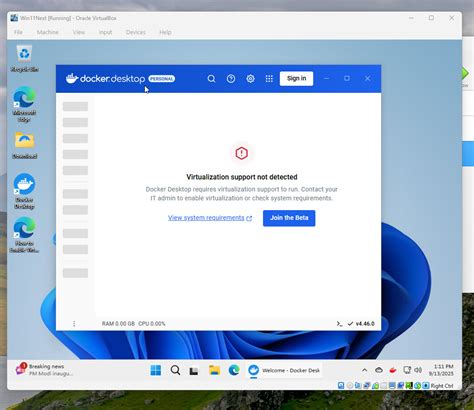Click the Docker whale logo in header
The image size is (474, 410).
tap(72, 78)
